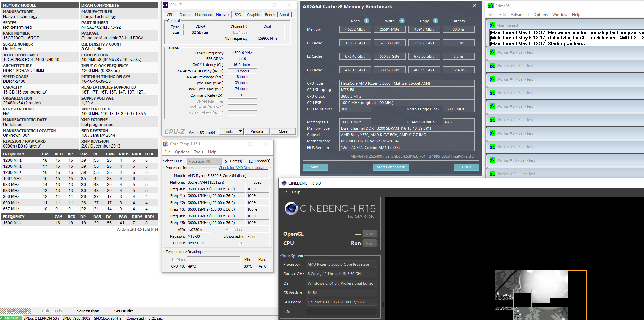The height and width of the screenshot is (320, 644).
Task: Switch to the CPU tab in CPU-Z
Action: click(x=170, y=15)
